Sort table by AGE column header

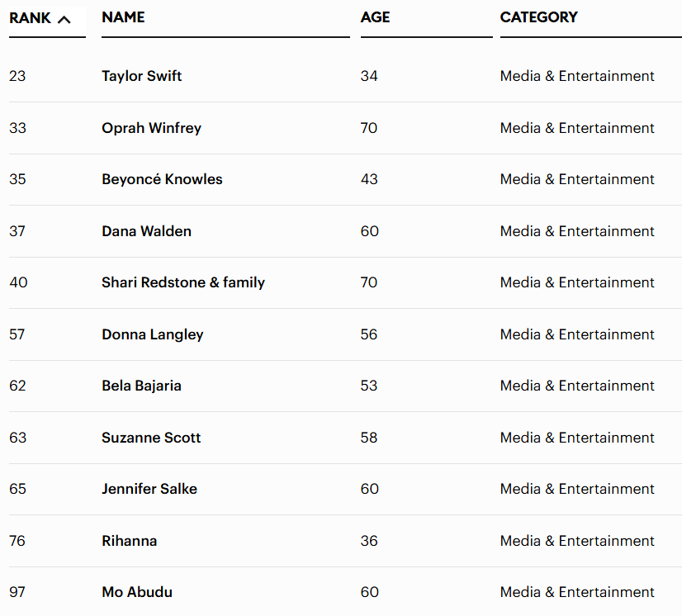[375, 17]
